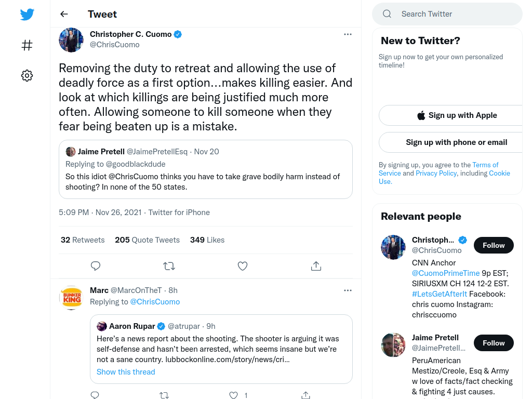
Task: Follow Christopher C. Cuomo in Relevant people
Action: [494, 245]
